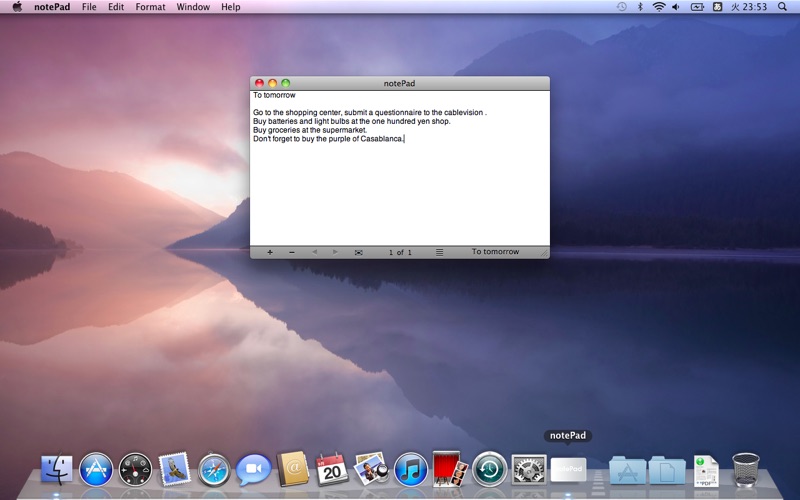
Task: Go to the next note arrow
Action: 335,252
